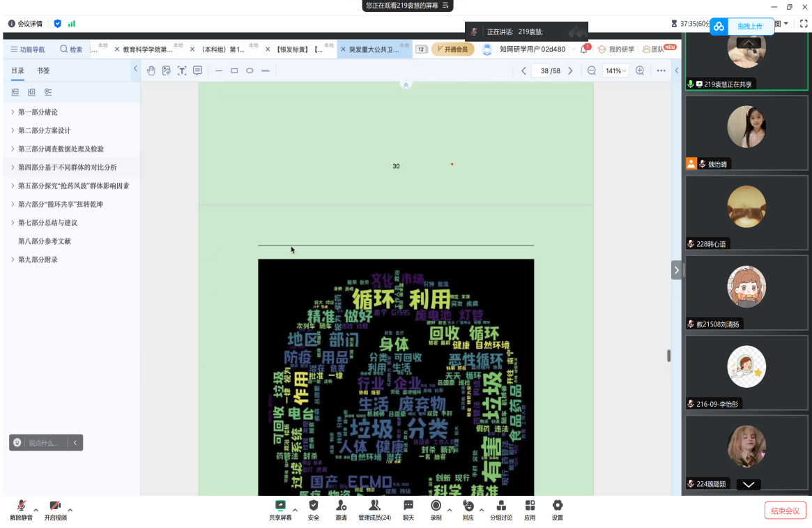Screen dimensions: 812x528
Task: Click the zoom in magnifier icon
Action: [640, 70]
